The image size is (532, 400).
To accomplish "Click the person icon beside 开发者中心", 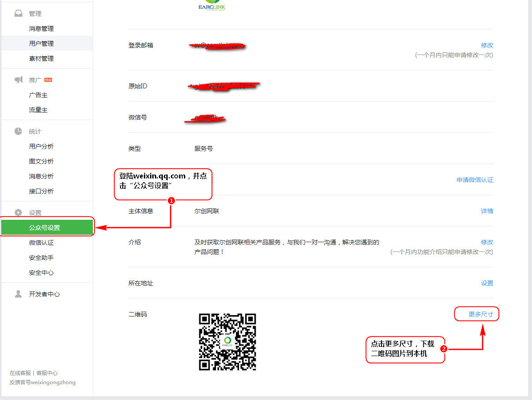I will tap(18, 294).
